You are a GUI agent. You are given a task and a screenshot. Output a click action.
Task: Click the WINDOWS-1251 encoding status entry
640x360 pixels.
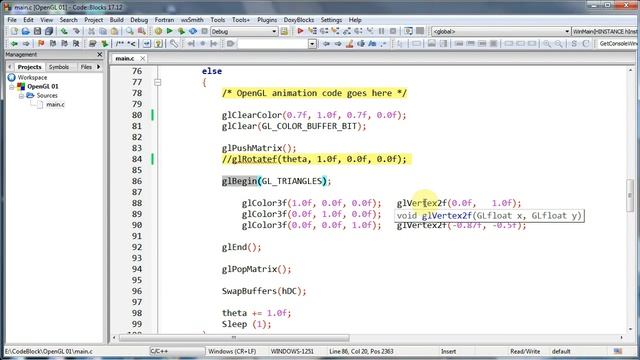click(x=292, y=351)
